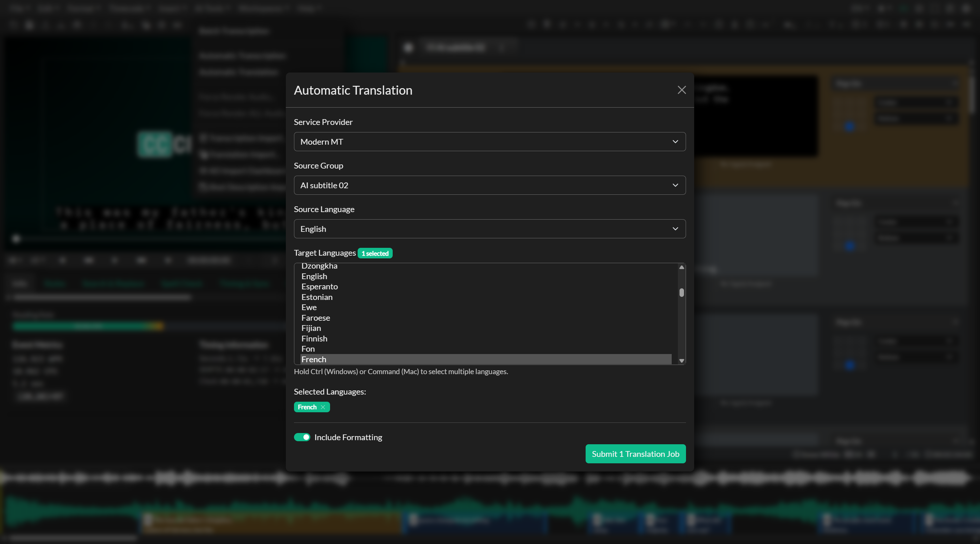980x544 pixels.
Task: Remove French from selected languages
Action: 323,407
